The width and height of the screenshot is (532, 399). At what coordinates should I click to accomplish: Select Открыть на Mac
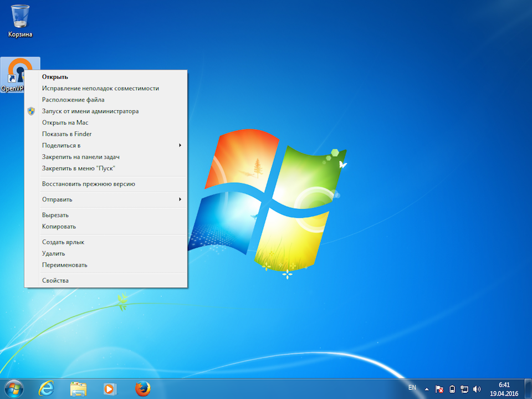(x=106, y=122)
